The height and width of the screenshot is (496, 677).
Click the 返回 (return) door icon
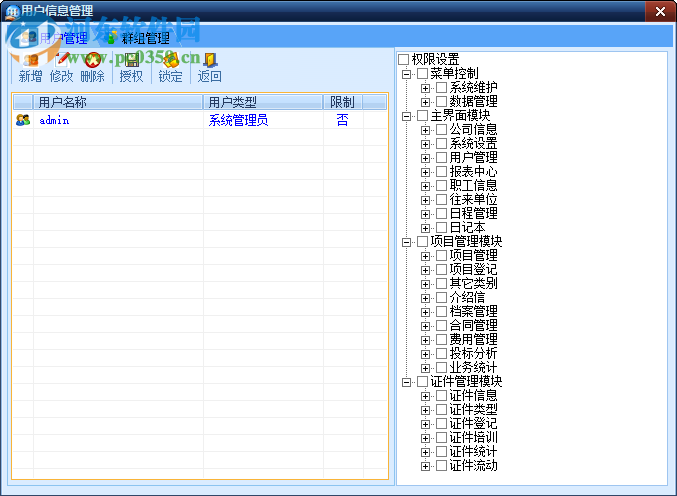[210, 60]
